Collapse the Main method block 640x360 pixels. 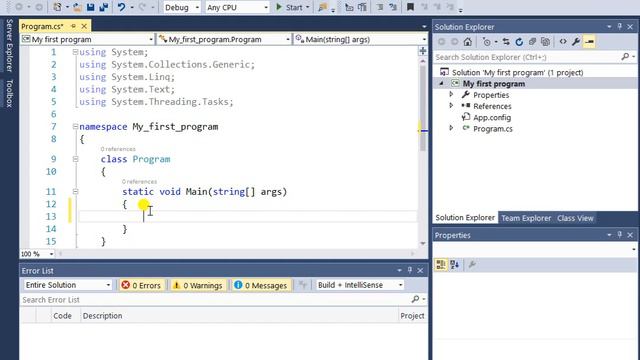point(75,191)
